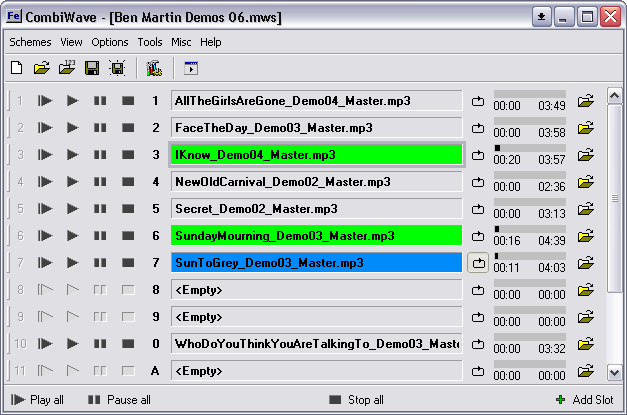Click the progress bar of slot 3
The height and width of the screenshot is (415, 627).
coord(529,148)
